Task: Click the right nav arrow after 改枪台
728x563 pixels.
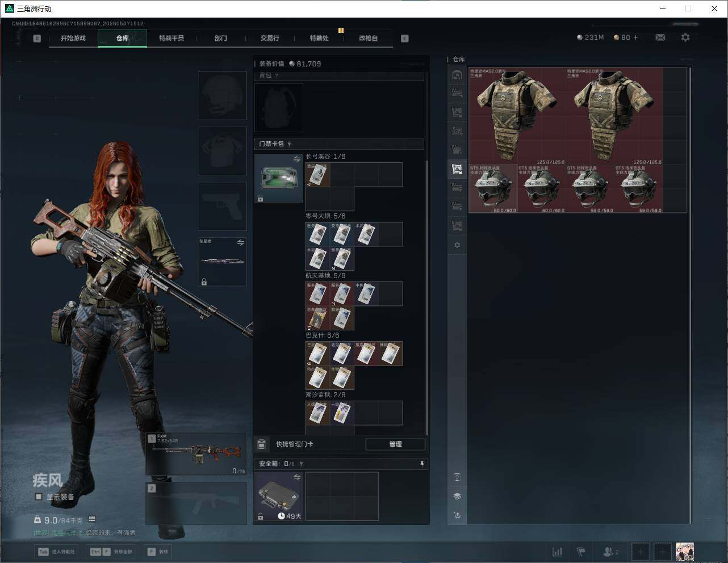Action: (x=405, y=39)
